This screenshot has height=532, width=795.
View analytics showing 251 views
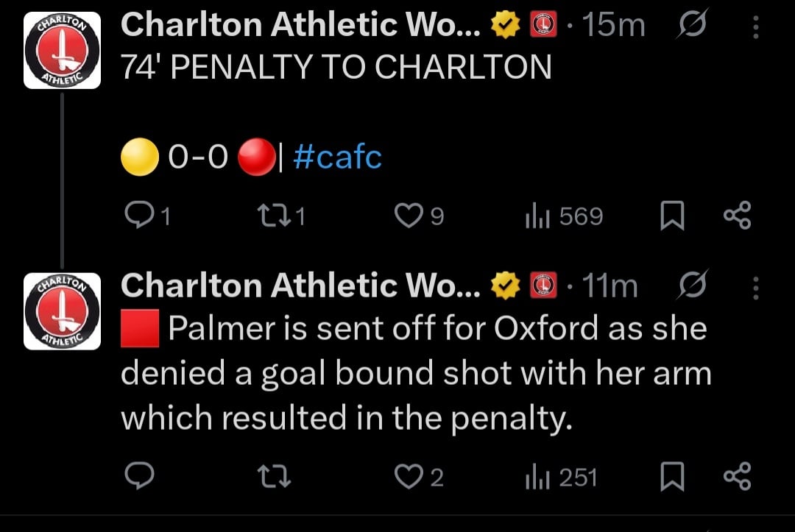pos(561,478)
